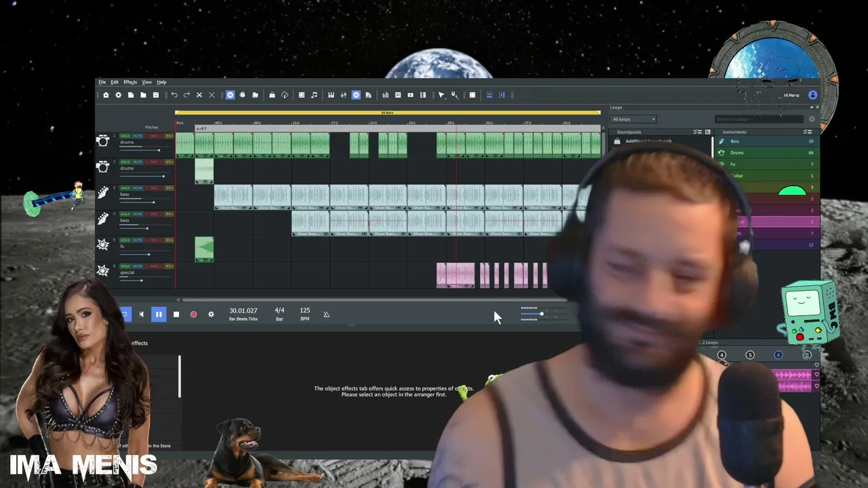
Task: Pause playback with the blue pause button
Action: (159, 314)
